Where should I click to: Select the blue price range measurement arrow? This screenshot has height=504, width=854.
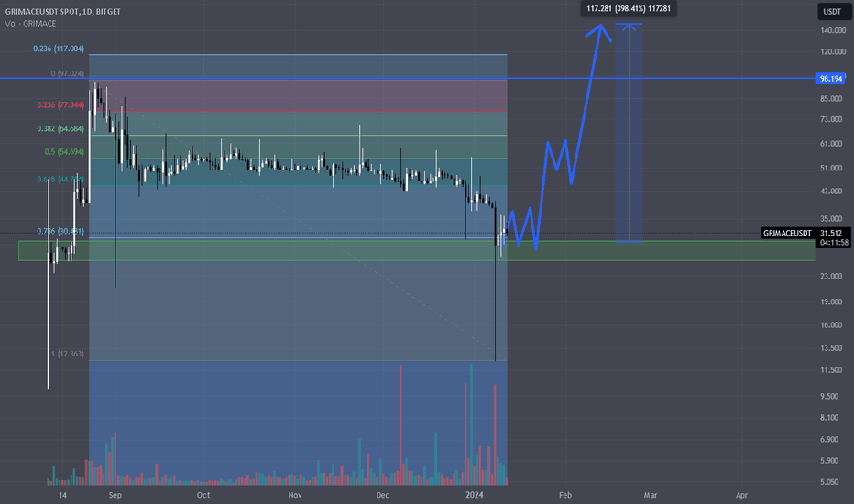click(x=630, y=132)
